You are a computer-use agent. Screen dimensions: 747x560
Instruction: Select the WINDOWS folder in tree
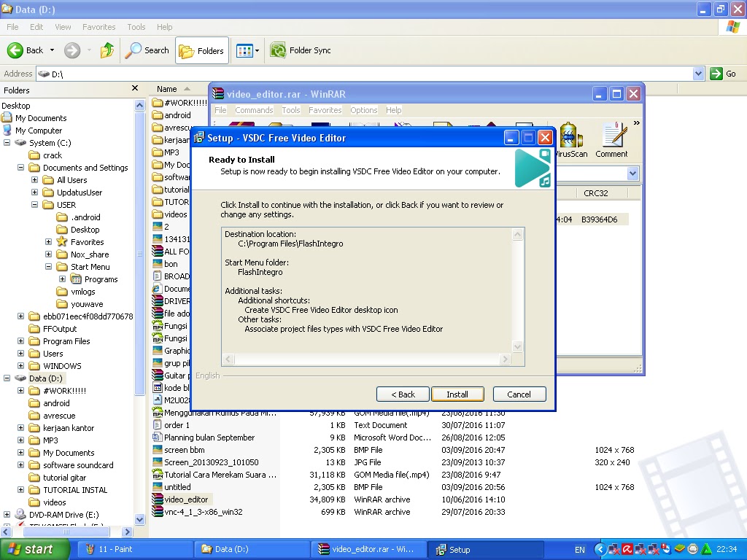tap(62, 366)
